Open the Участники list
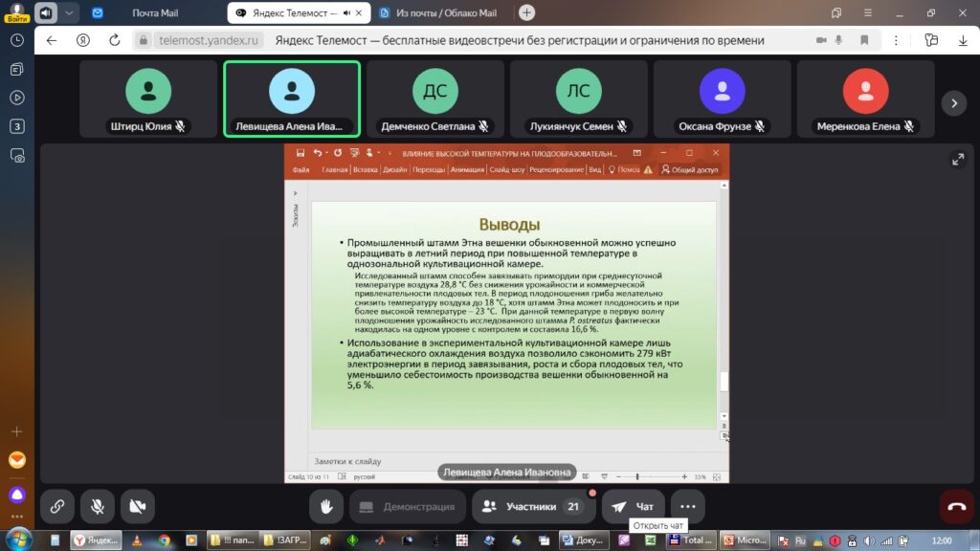 pos(530,506)
